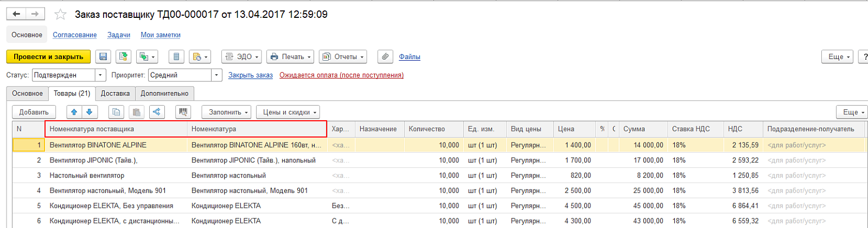Open the reminder document icon dropdown

coord(200,56)
